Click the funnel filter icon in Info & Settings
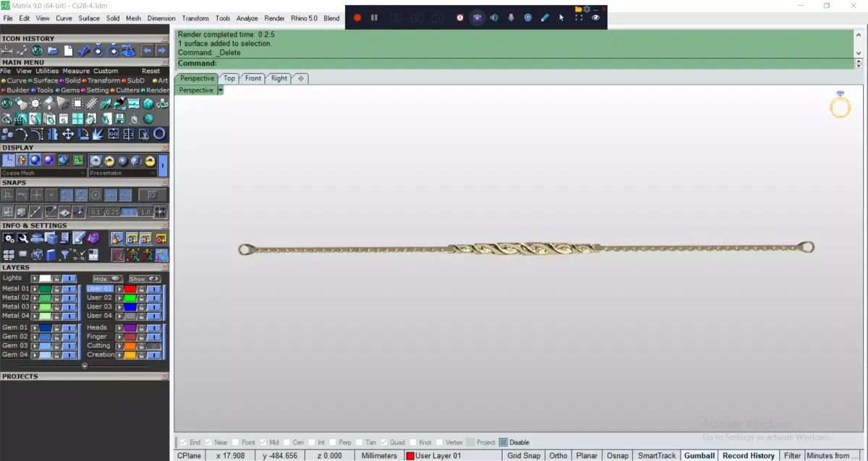This screenshot has width=868, height=461. click(65, 254)
